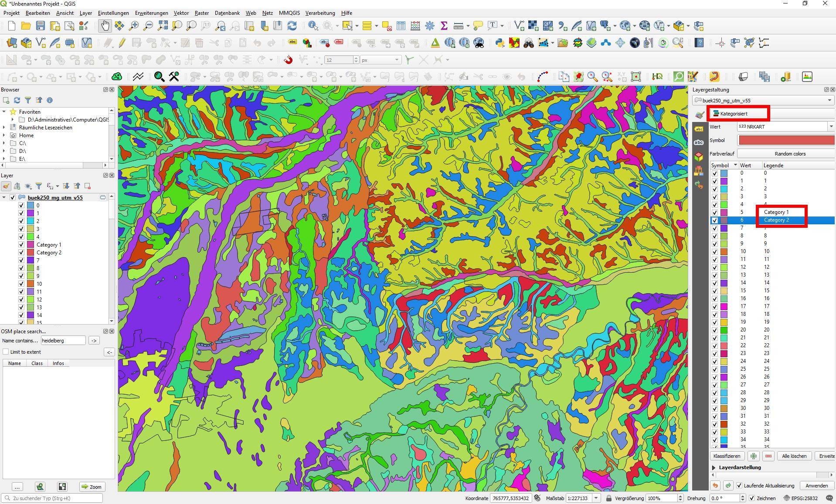The image size is (836, 504).
Task: Expand the Layerdarstellung section
Action: pyautogui.click(x=714, y=467)
